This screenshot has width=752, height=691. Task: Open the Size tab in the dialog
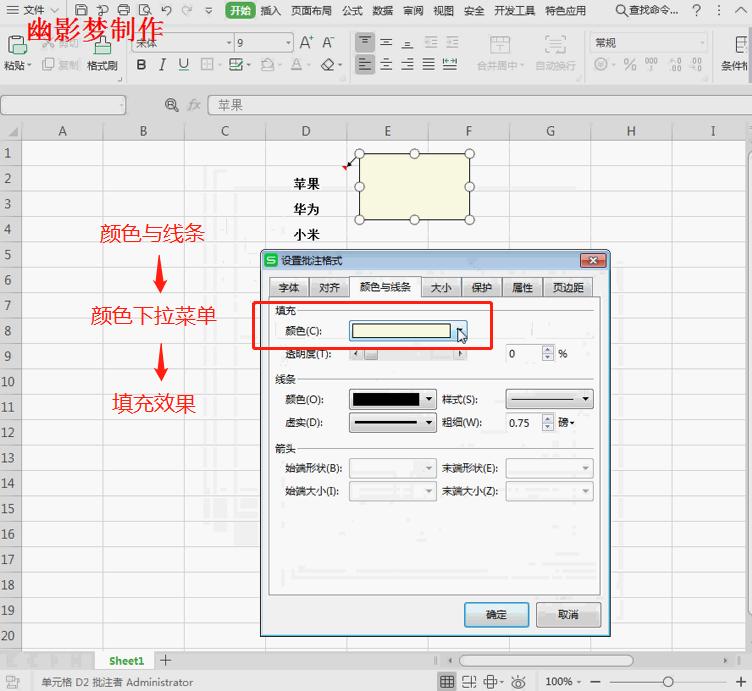pyautogui.click(x=441, y=287)
